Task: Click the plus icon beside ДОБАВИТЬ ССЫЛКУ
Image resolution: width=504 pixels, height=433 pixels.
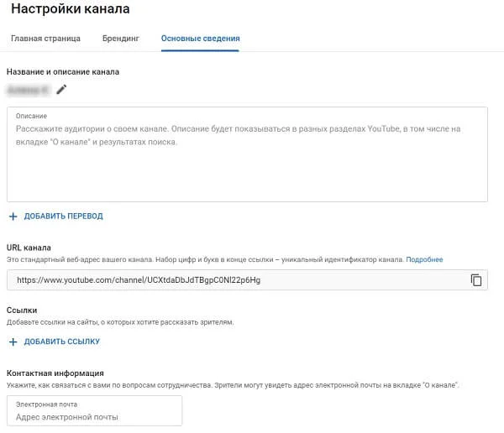Action: pos(13,342)
